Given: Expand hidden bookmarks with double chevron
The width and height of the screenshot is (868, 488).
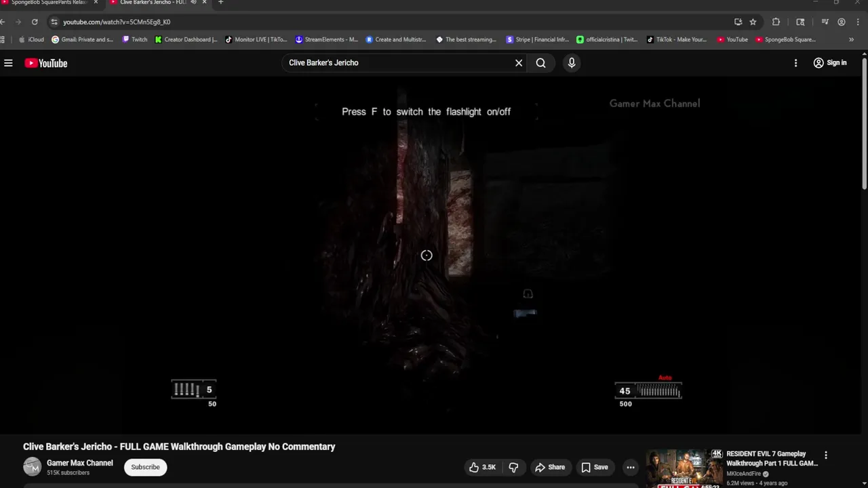Looking at the screenshot, I should (x=852, y=39).
